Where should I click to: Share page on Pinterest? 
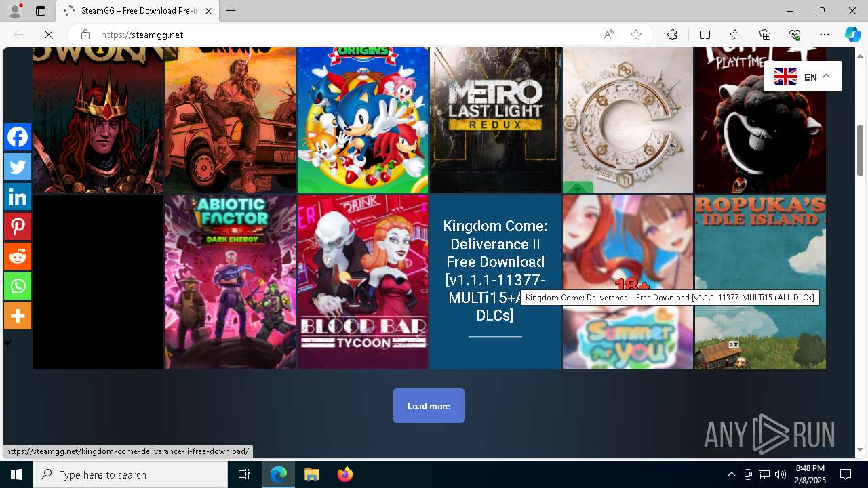tap(18, 226)
